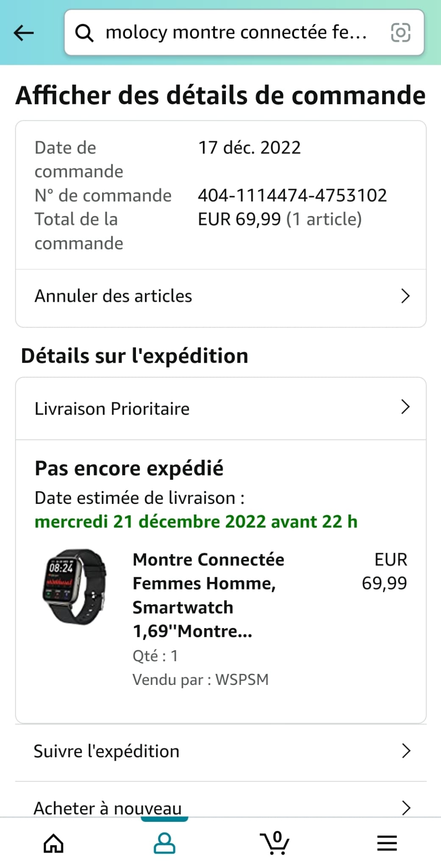Open camera scan search icon
Screen dimensions: 441x868
click(x=400, y=33)
